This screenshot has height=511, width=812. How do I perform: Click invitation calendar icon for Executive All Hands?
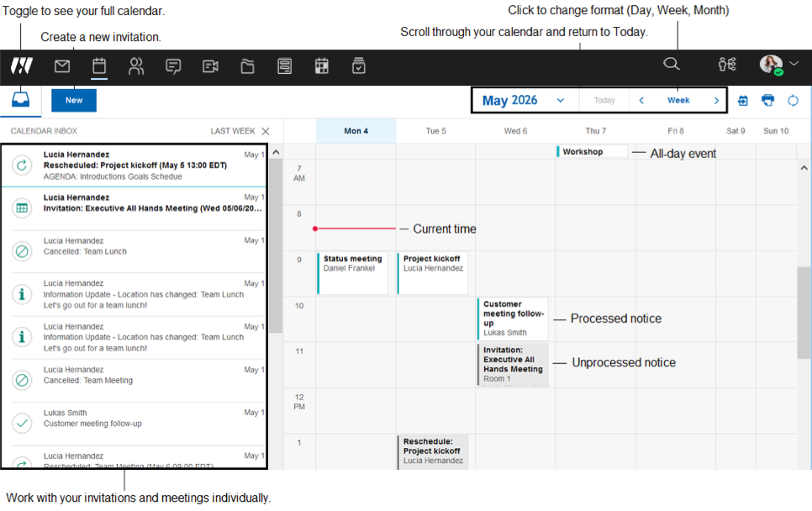pos(22,208)
